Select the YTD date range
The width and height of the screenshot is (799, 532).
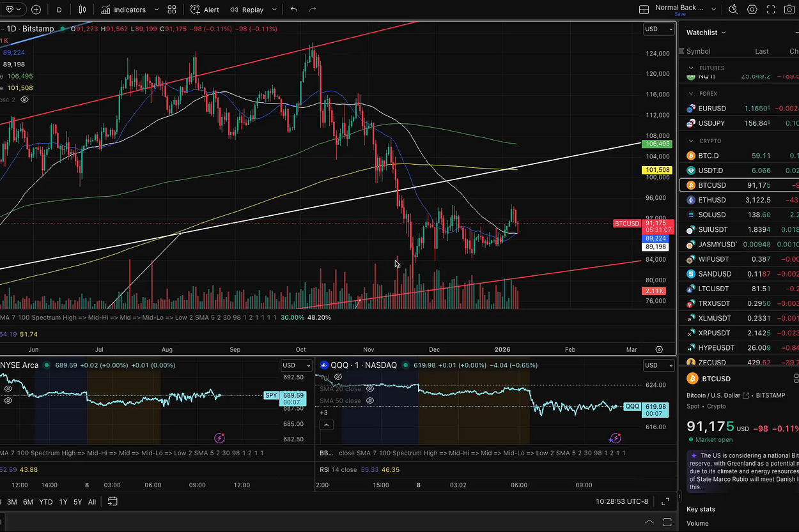pos(46,502)
